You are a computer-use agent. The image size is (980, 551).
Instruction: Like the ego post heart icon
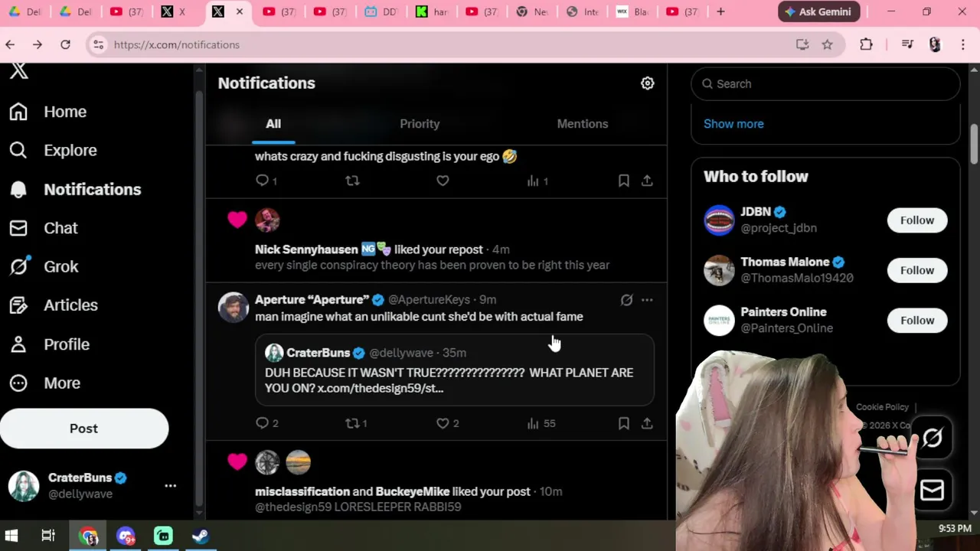click(x=443, y=181)
